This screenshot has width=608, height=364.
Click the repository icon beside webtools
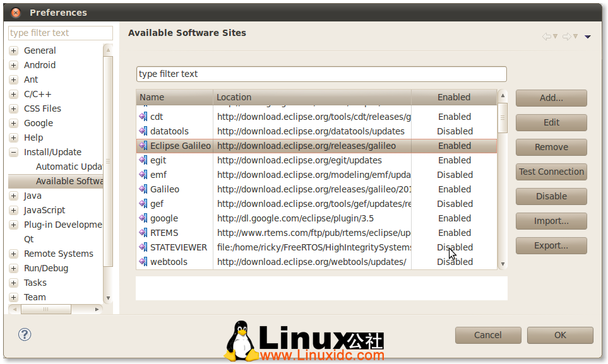point(143,261)
